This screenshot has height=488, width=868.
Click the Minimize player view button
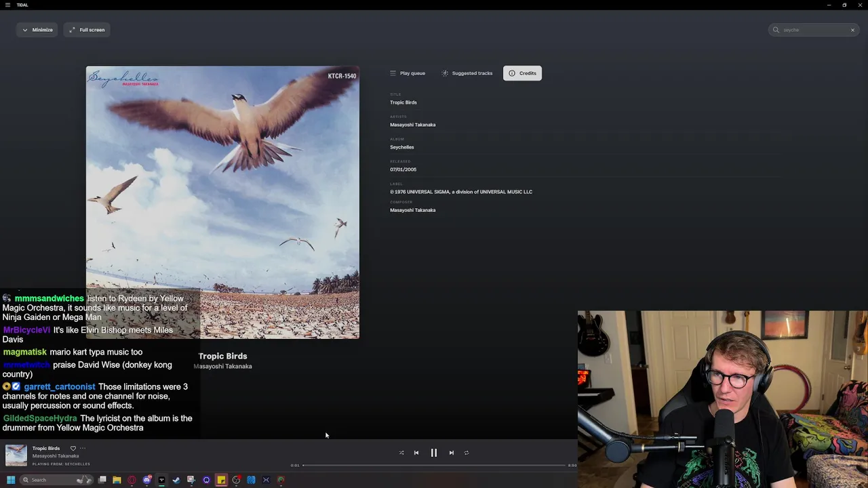(37, 30)
